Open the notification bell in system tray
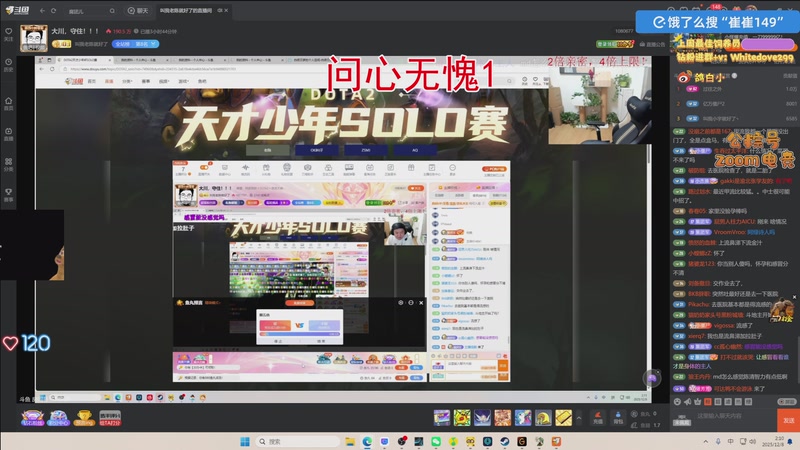This screenshot has height=450, width=800. pos(791,441)
